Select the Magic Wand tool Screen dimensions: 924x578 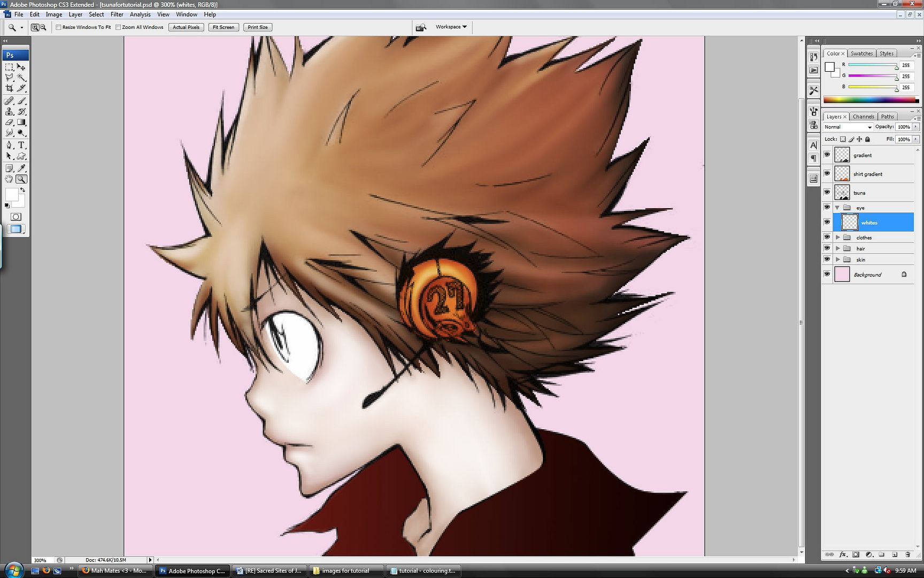point(21,78)
